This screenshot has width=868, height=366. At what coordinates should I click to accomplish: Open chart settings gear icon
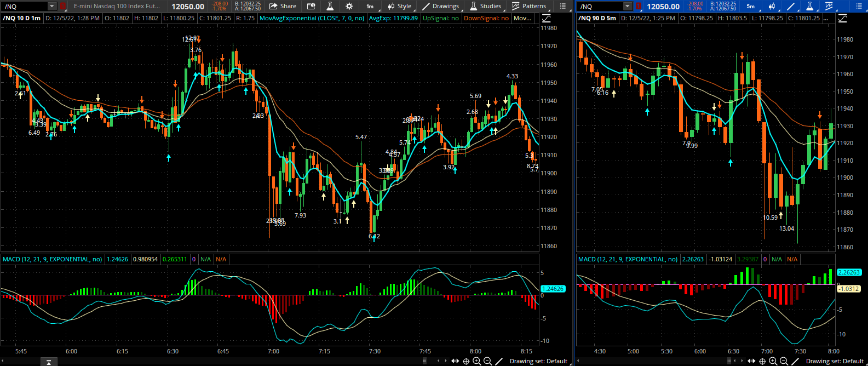click(x=349, y=6)
